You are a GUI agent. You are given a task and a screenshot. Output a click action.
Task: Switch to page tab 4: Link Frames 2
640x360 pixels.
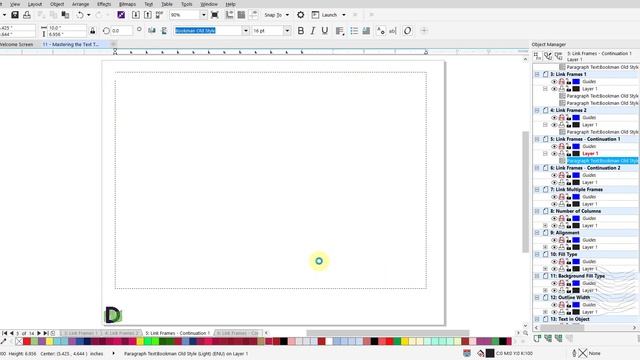pyautogui.click(x=121, y=333)
